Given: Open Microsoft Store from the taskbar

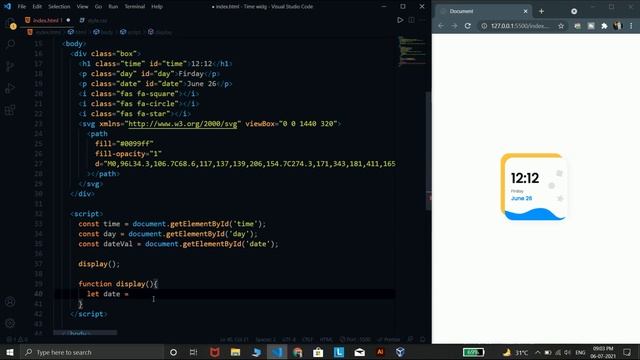Looking at the screenshot, I should (318, 352).
